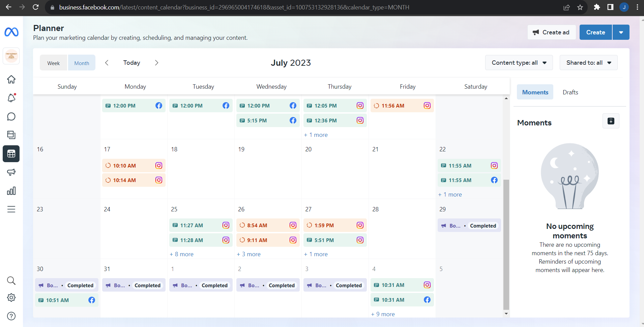Open 8:54 AM Instagram post on 26th
Screen dimensions: 644x327
[x=268, y=225]
